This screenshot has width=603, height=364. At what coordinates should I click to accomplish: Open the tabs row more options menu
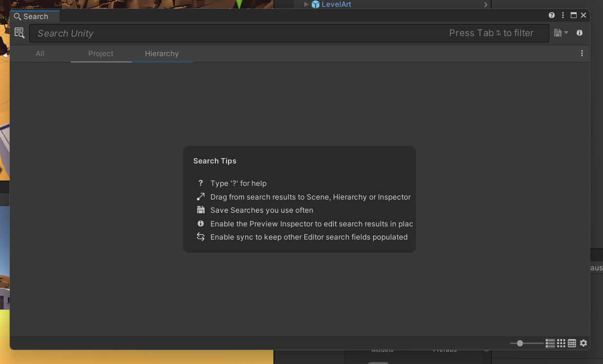582,53
